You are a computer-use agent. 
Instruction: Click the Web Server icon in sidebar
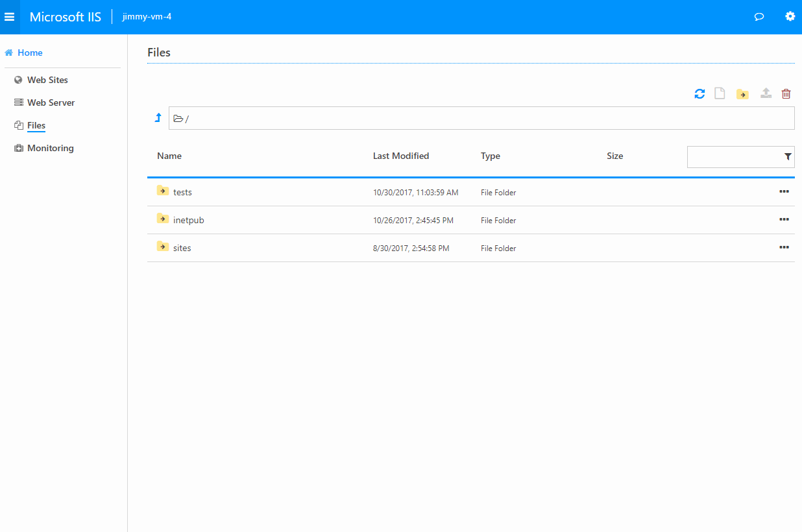pos(18,103)
